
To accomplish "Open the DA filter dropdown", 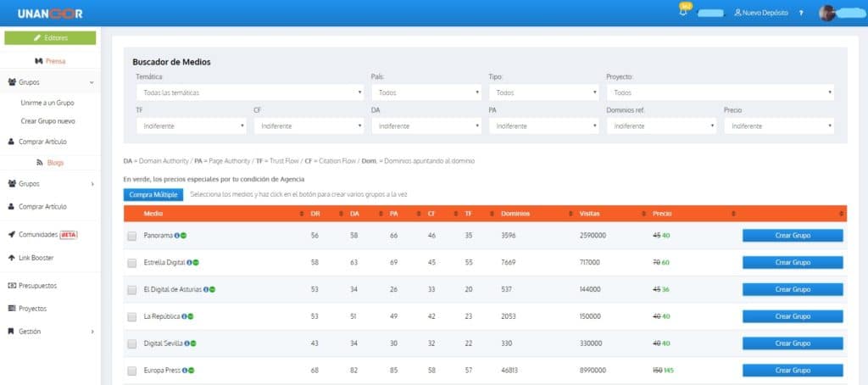I will tap(426, 126).
